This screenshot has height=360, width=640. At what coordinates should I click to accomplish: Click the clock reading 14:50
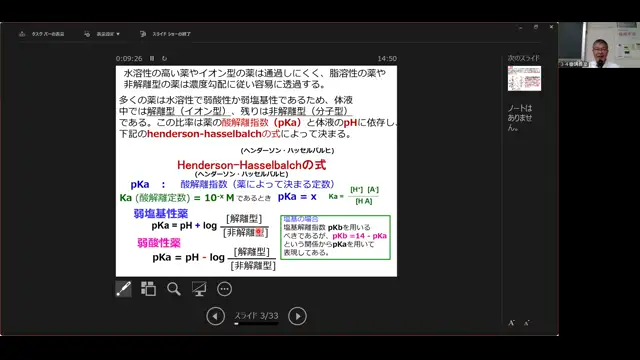click(x=387, y=58)
